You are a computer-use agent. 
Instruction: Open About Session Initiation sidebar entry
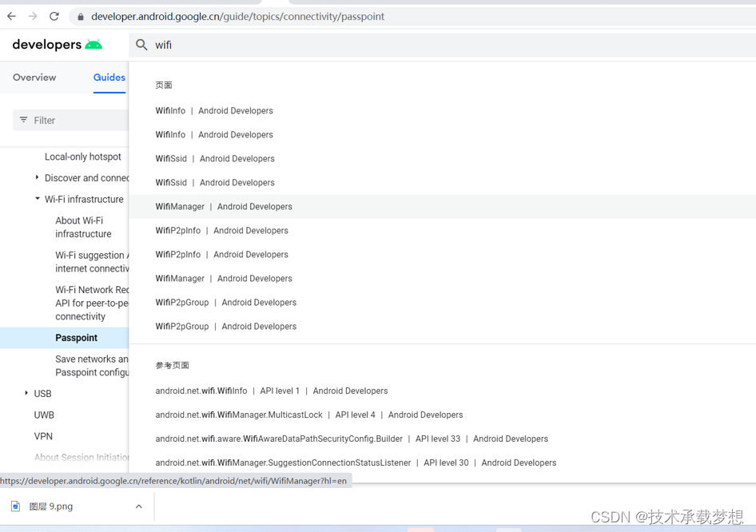coord(81,457)
